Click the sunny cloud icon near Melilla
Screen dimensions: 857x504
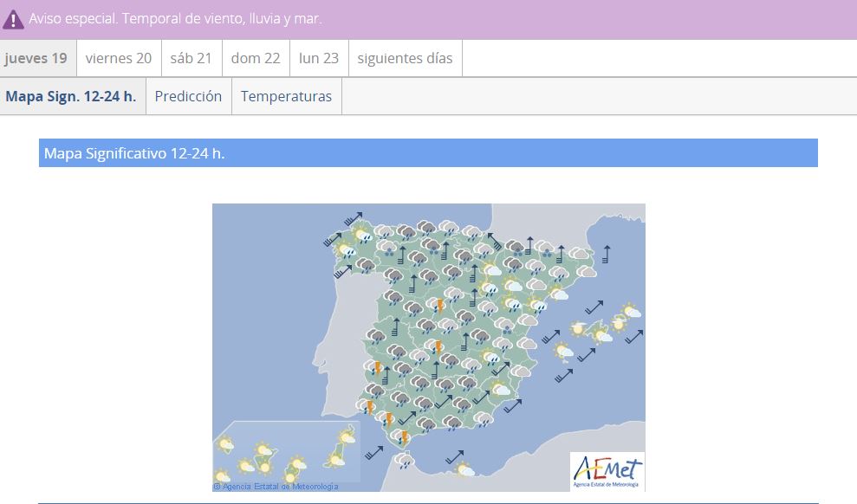[x=464, y=469]
